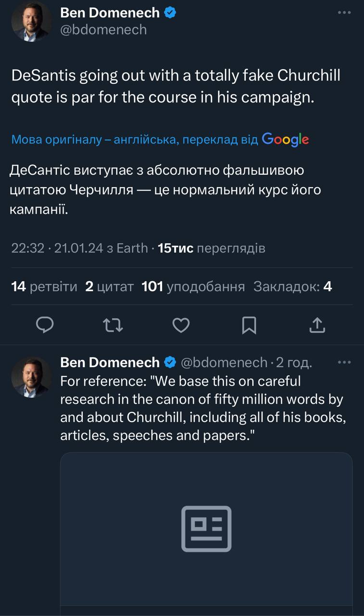This screenshot has width=364, height=616.
Task: Open the reply author's avatar
Action: [x=31, y=377]
